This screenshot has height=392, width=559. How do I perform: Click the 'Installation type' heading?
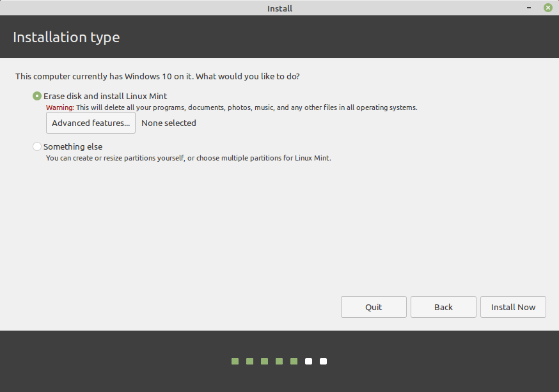tap(67, 37)
